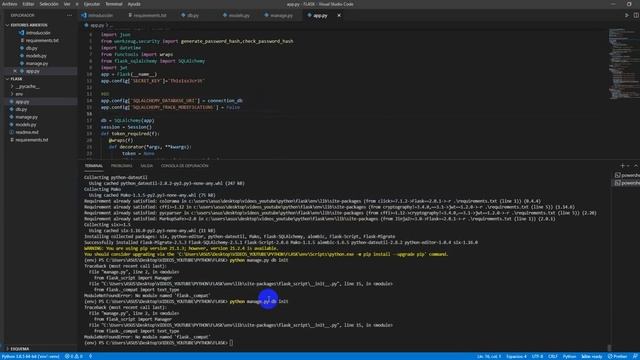Open the Ver menu

[x=67, y=4]
